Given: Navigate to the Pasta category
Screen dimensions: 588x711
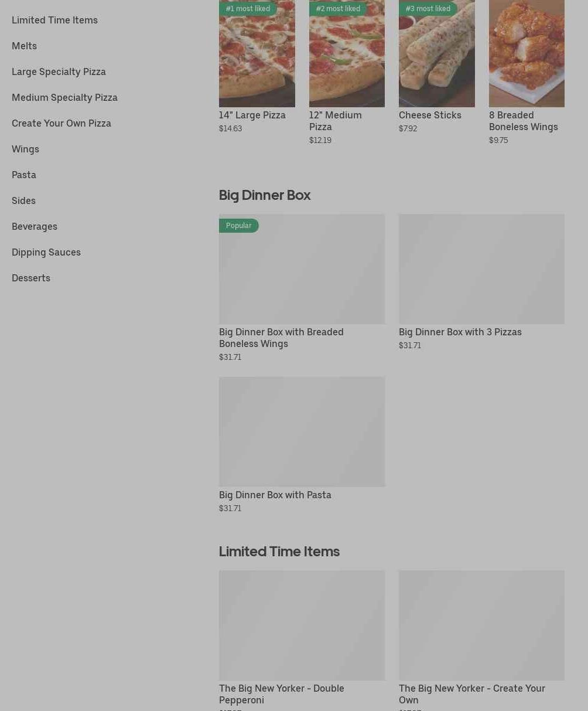Looking at the screenshot, I should pyautogui.click(x=24, y=175).
